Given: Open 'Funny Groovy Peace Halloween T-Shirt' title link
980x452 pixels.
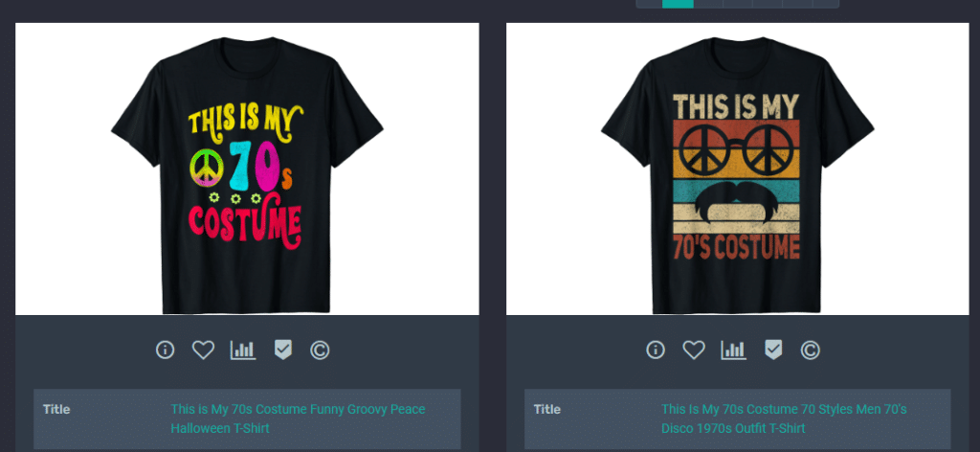Looking at the screenshot, I should 299,418.
